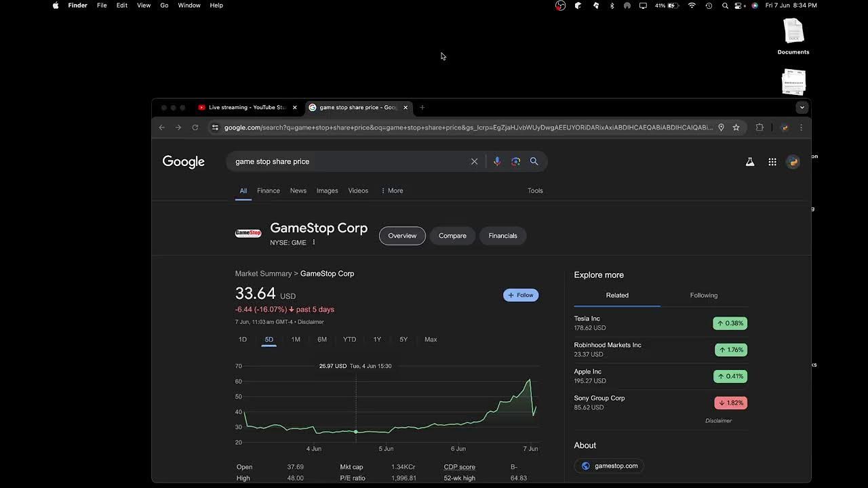Click the screen mirroring icon
868x488 pixels.
tap(643, 5)
